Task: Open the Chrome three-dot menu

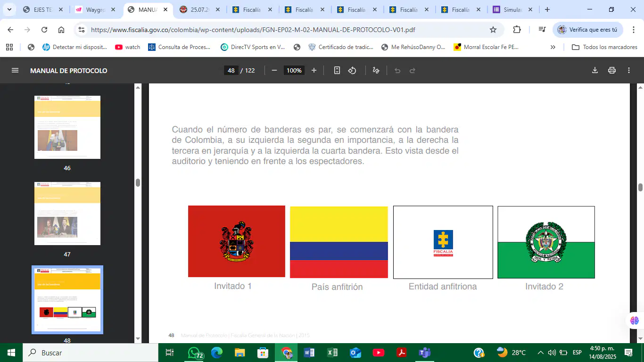Action: 633,30
